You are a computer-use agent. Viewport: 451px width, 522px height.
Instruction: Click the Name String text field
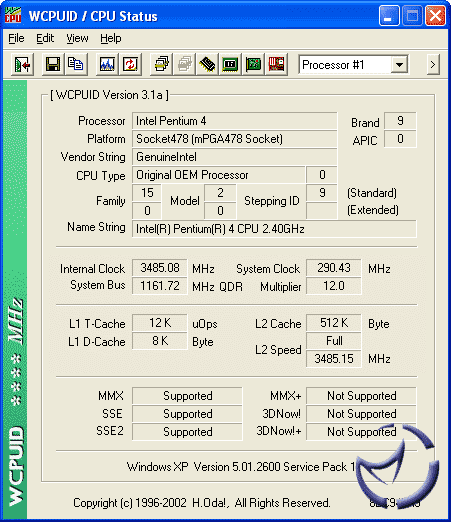(274, 229)
